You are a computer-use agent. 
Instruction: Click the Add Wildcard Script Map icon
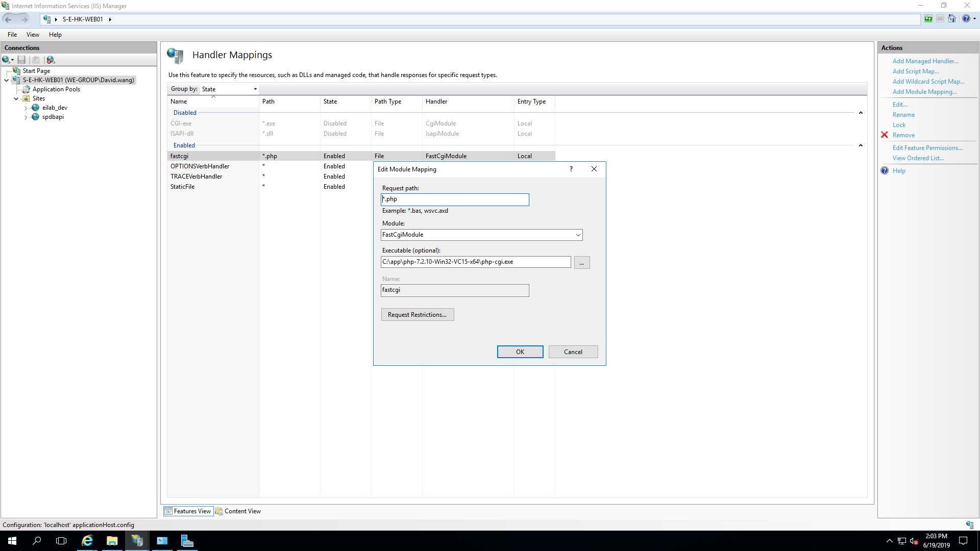tap(929, 81)
